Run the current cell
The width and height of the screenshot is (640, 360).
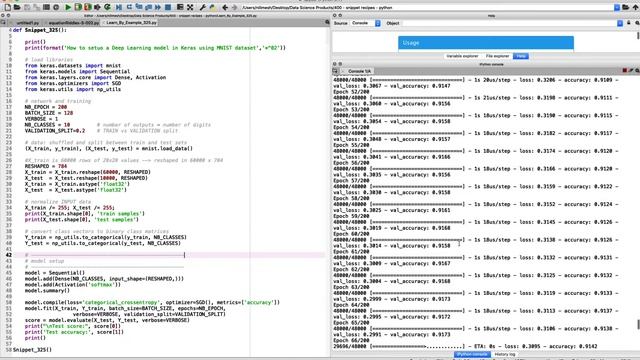78,7
